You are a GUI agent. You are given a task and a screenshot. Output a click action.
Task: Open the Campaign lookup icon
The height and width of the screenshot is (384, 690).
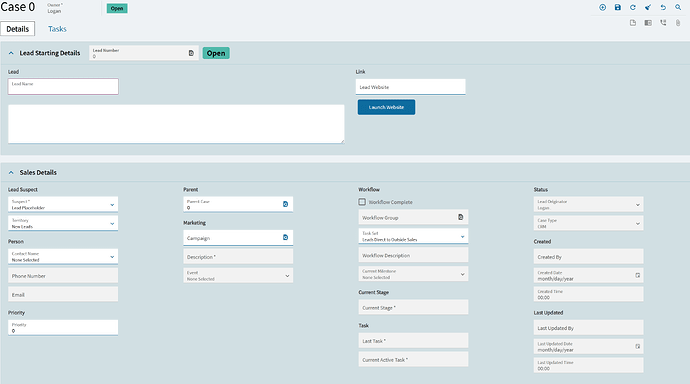[285, 238]
